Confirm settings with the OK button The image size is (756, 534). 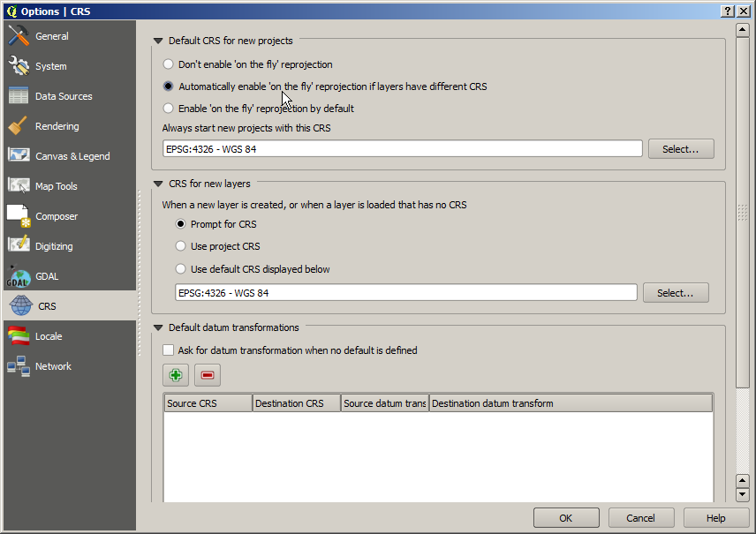coord(566,517)
